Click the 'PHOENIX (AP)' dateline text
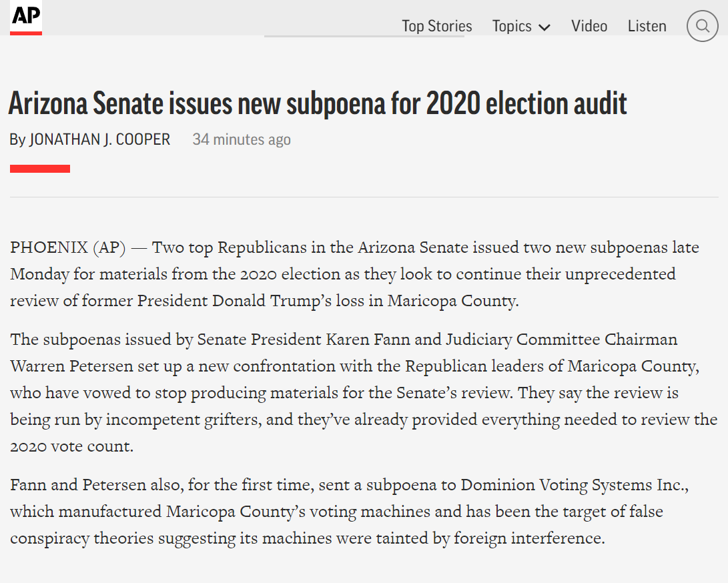 click(68, 247)
